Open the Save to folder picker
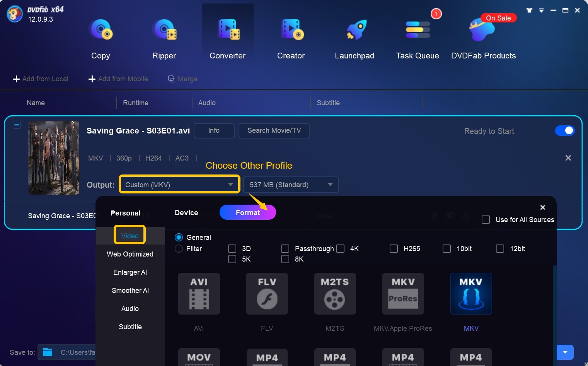This screenshot has height=366, width=588. (x=48, y=352)
